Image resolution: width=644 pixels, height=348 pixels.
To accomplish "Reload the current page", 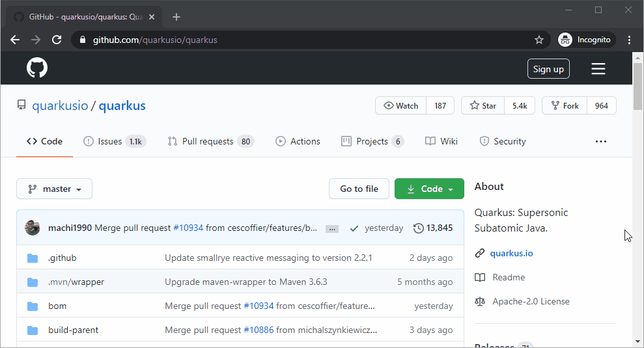I will (x=57, y=40).
